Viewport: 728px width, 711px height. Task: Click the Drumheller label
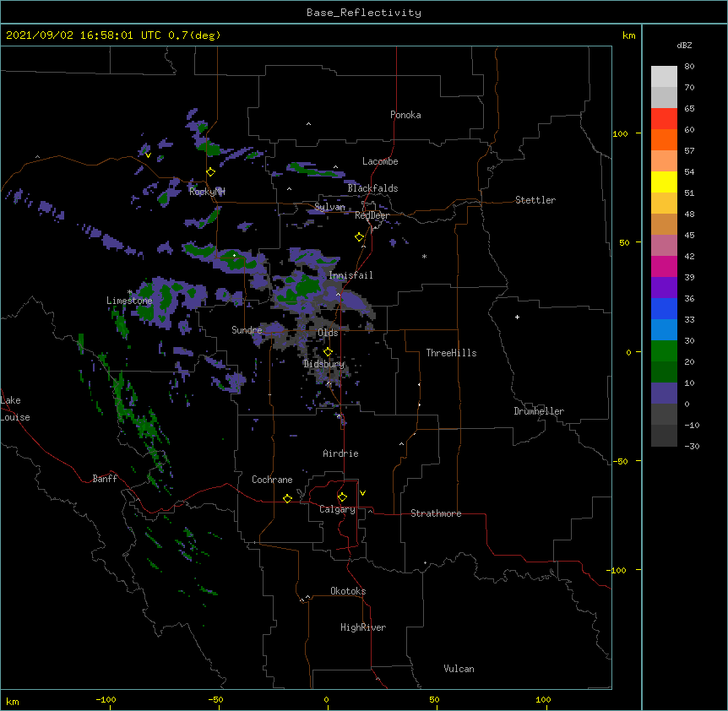(539, 411)
